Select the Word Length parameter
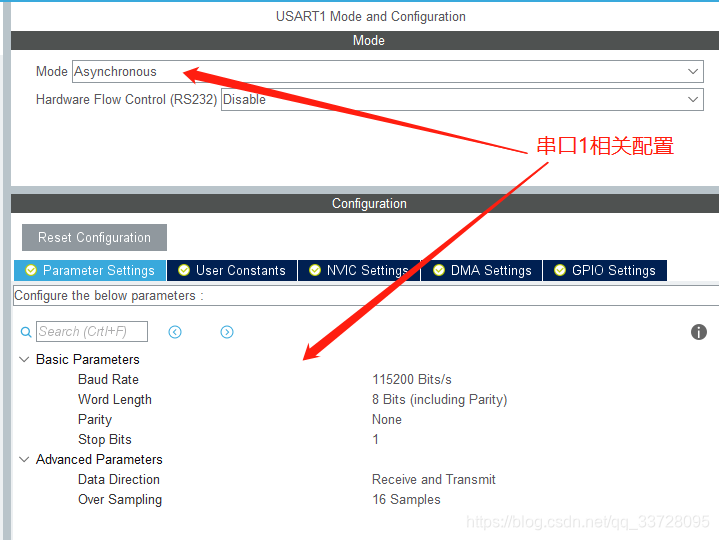Viewport: 719px width, 540px height. pyautogui.click(x=115, y=400)
